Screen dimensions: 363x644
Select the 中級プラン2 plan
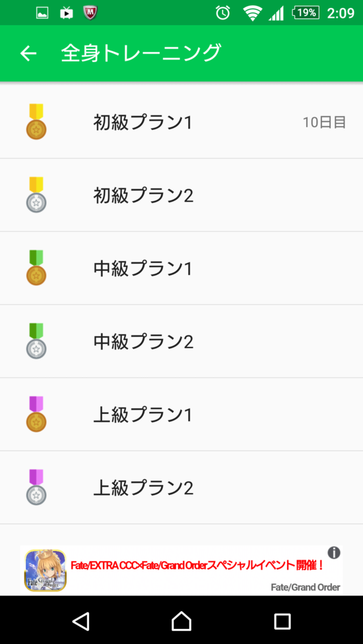point(181,341)
